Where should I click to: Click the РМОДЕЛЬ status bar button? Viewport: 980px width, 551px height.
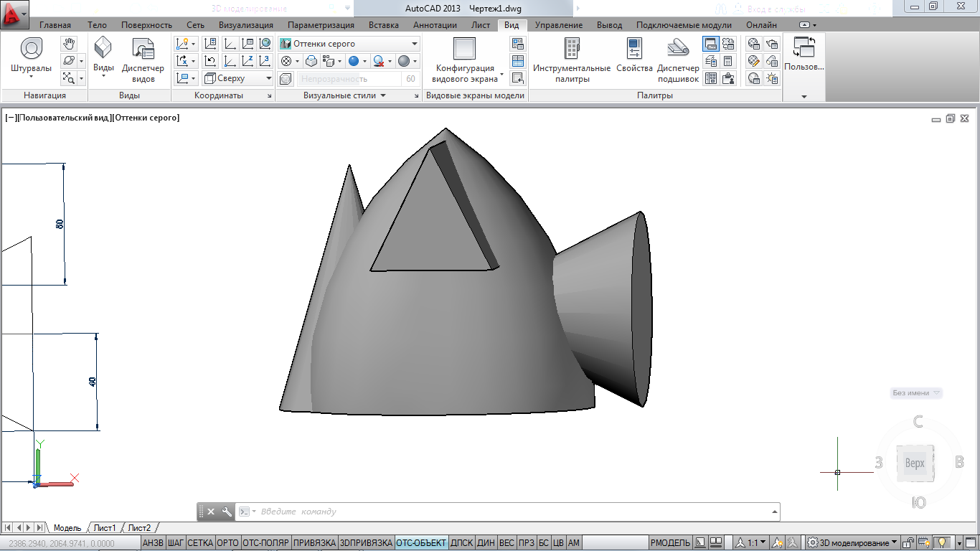[670, 543]
